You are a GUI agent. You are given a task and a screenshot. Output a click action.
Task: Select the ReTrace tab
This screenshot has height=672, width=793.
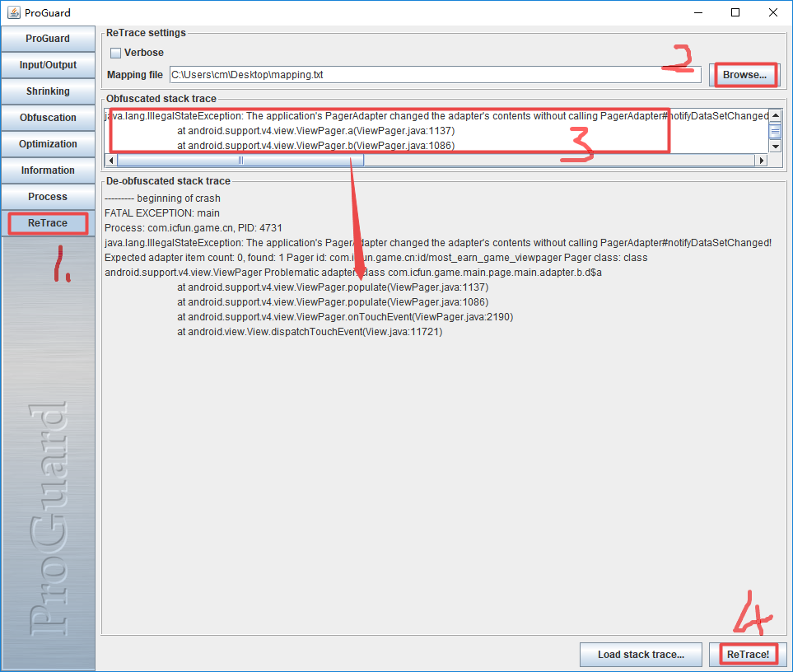pos(48,223)
